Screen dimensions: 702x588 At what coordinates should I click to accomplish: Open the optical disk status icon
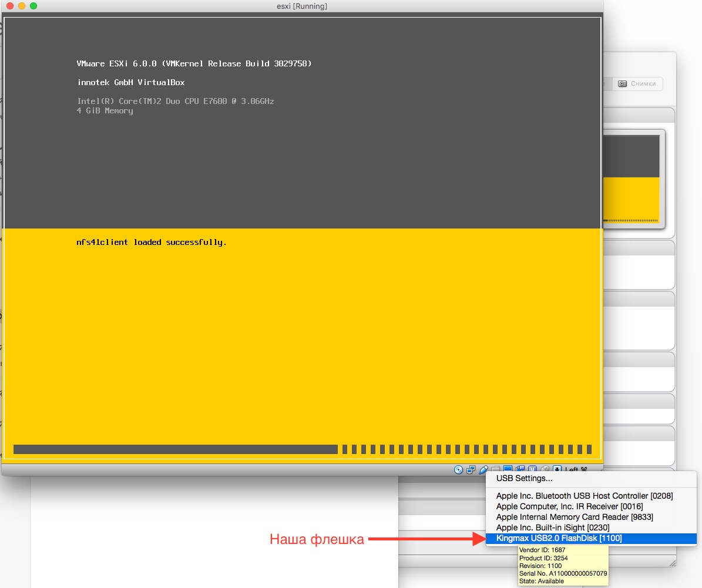tap(459, 469)
